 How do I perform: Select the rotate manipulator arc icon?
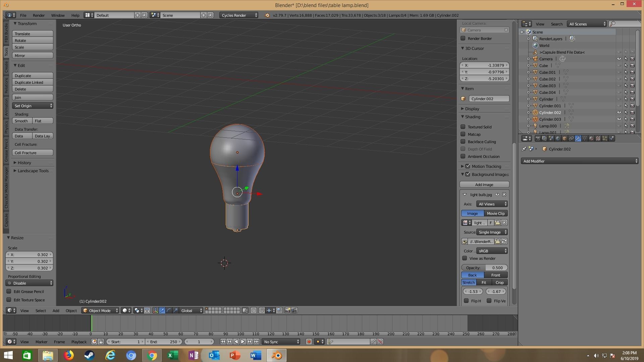coord(169,311)
